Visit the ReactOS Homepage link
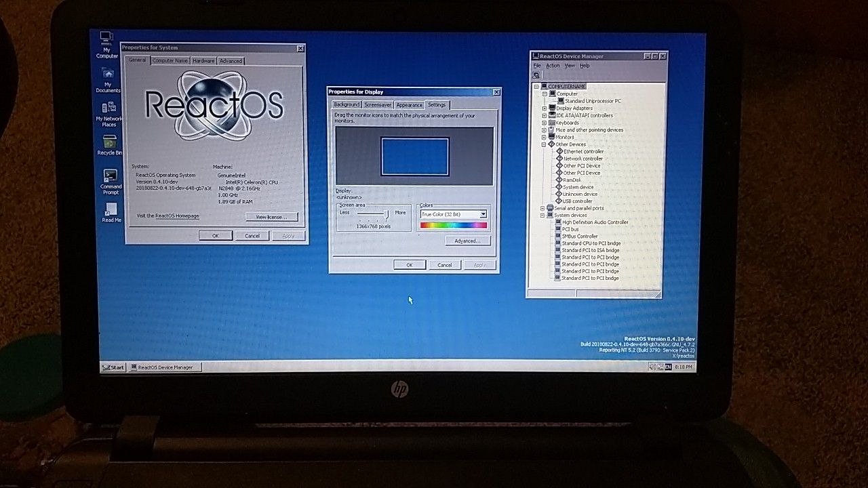 [177, 216]
